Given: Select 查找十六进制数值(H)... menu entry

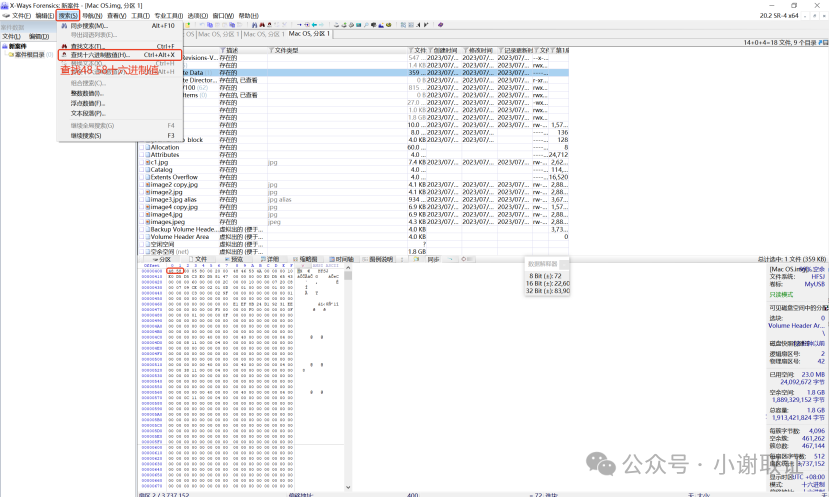Looking at the screenshot, I should click(x=120, y=55).
